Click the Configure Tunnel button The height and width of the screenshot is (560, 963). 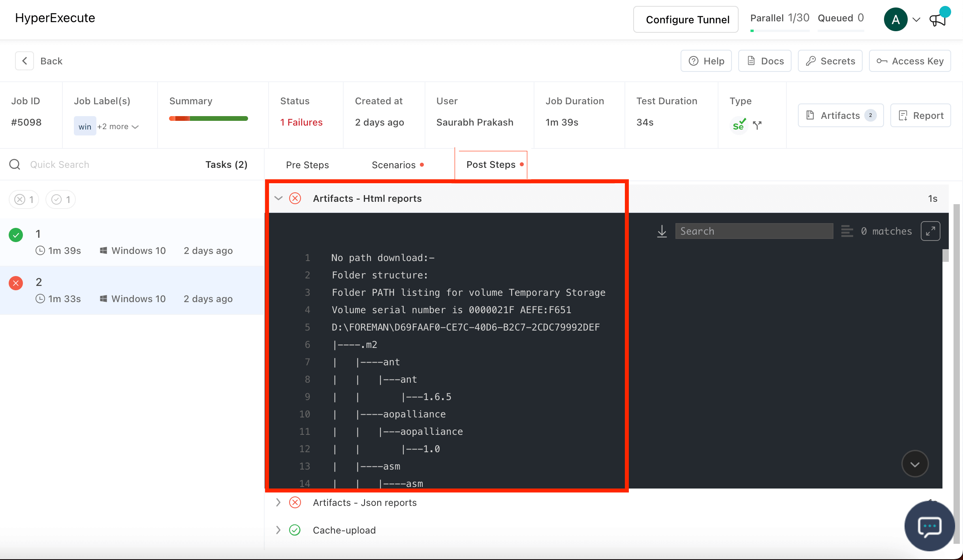[686, 19]
